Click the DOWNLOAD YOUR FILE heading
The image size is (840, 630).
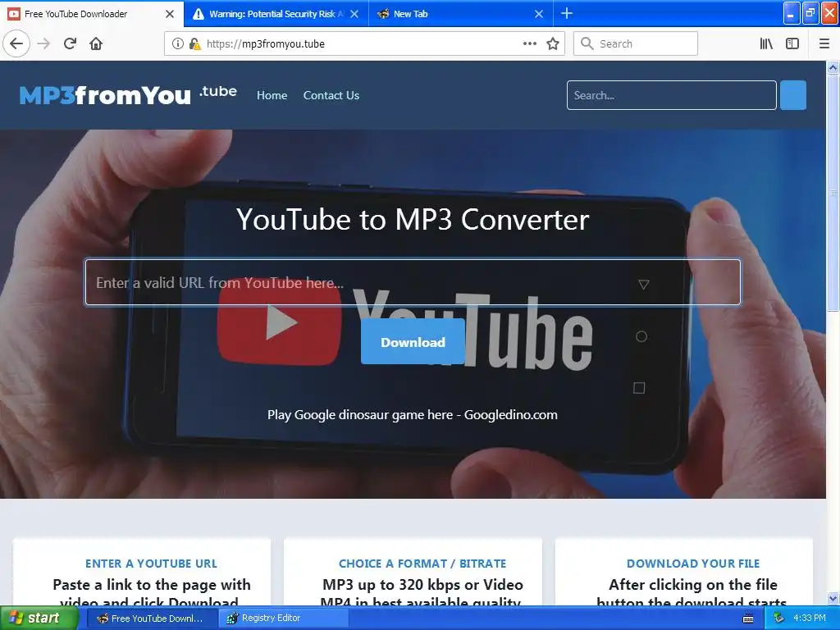(693, 564)
